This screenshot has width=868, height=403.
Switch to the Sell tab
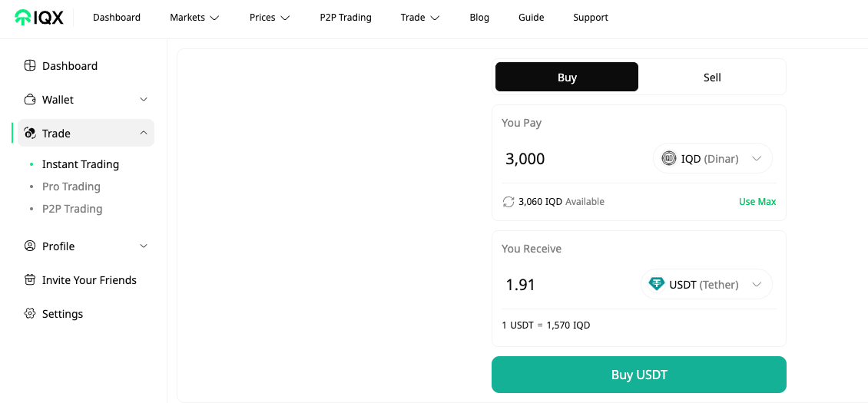(712, 77)
